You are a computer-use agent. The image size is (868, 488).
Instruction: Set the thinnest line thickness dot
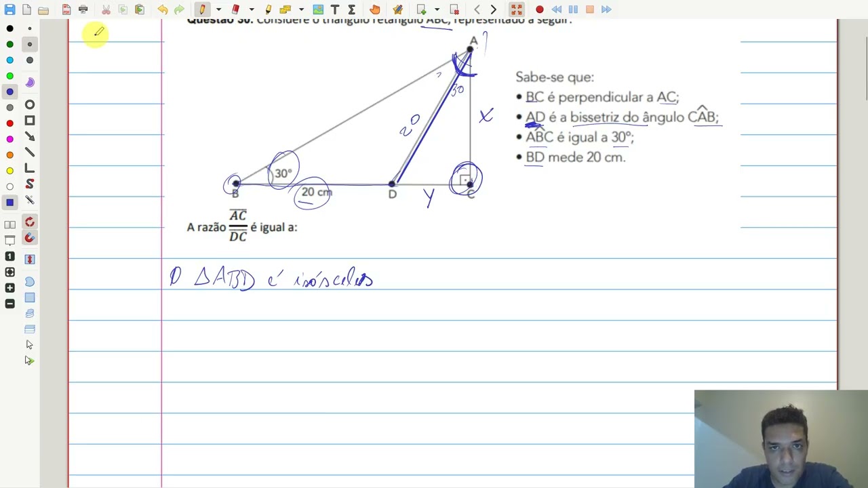click(x=29, y=28)
